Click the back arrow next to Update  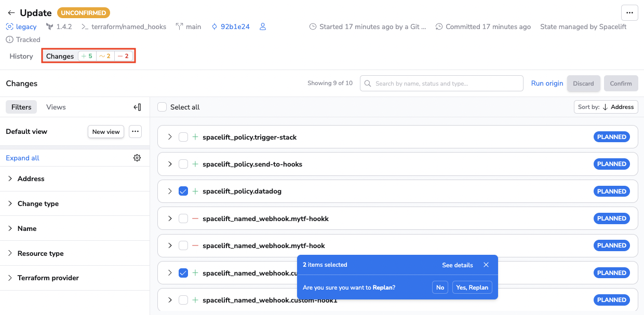(11, 13)
